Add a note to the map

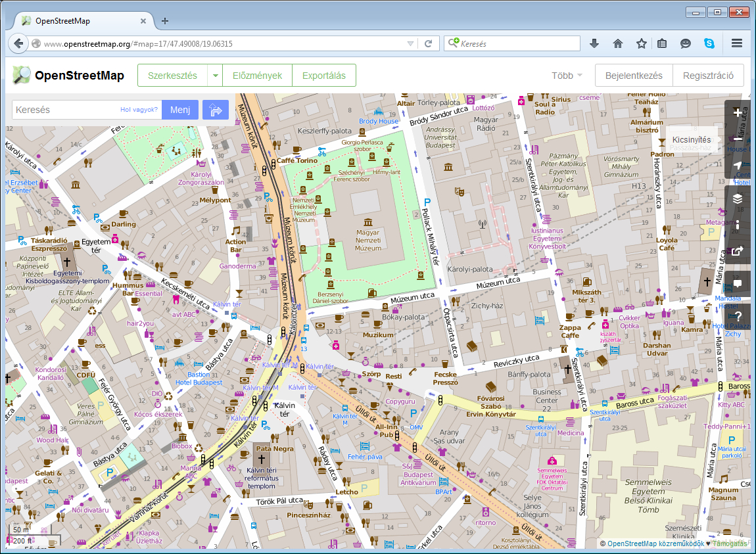point(737,283)
